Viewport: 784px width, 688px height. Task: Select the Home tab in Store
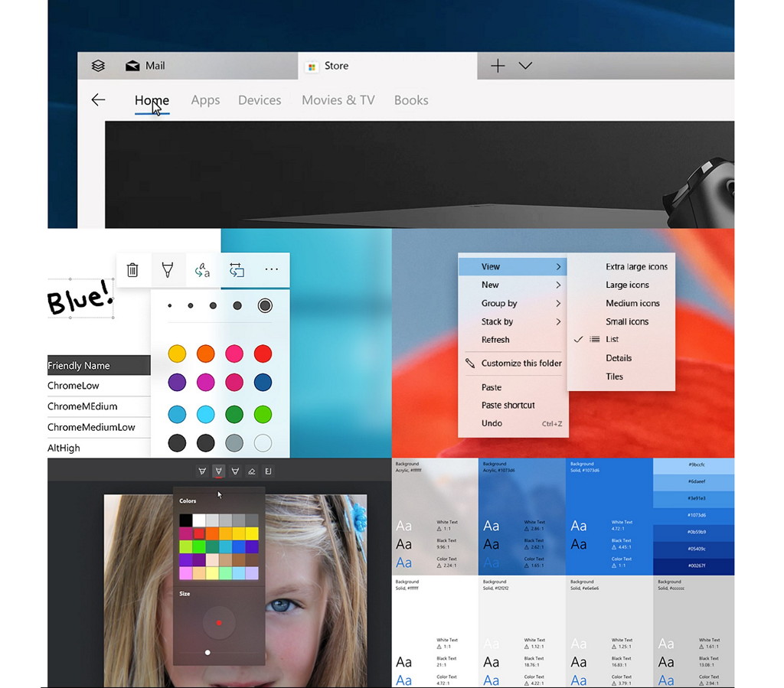click(x=152, y=100)
